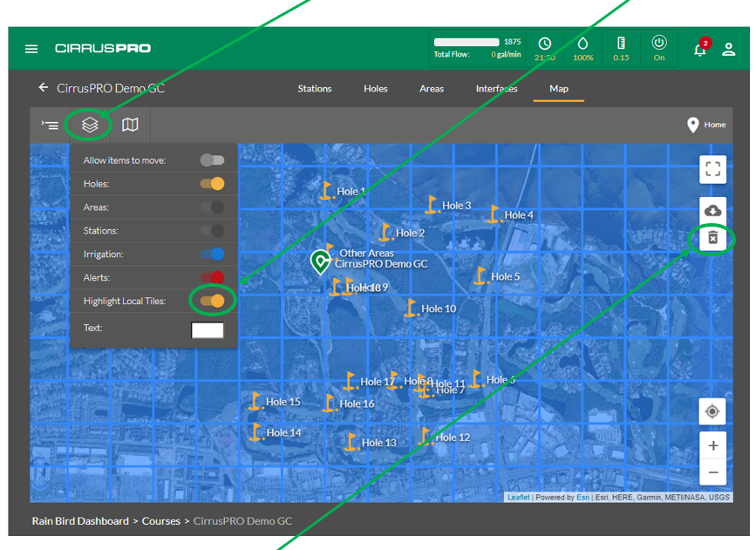Select the Hole 16 flag marker
Viewport: 756px width, 550px height.
tap(329, 403)
